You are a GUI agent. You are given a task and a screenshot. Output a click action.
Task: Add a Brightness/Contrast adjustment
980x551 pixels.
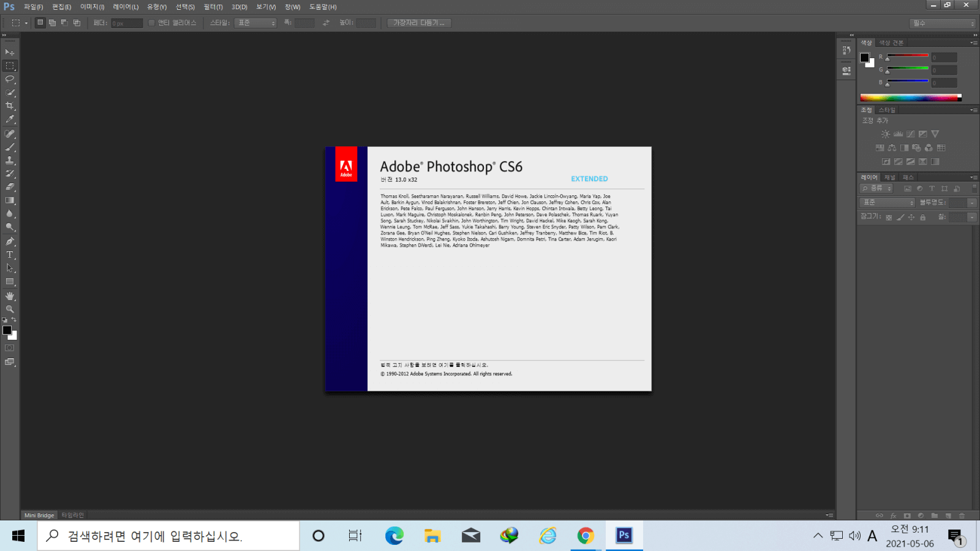[886, 134]
